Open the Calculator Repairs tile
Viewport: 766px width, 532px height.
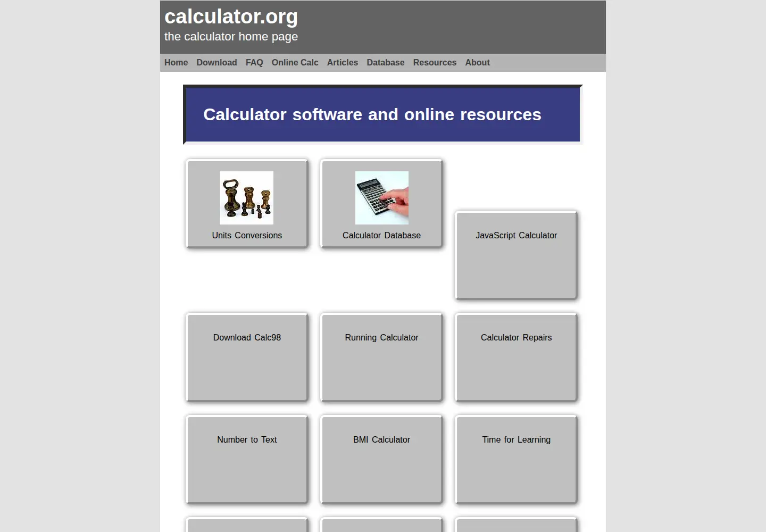click(516, 358)
